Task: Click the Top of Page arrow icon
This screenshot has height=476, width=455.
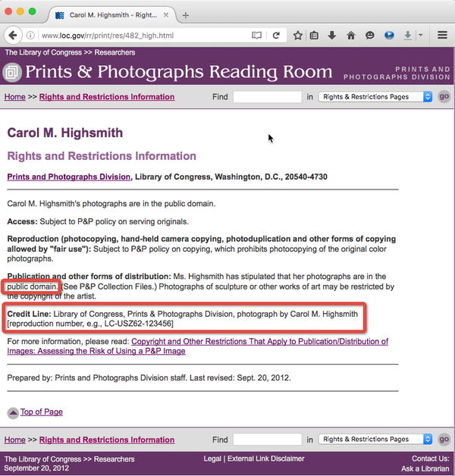Action: click(13, 413)
